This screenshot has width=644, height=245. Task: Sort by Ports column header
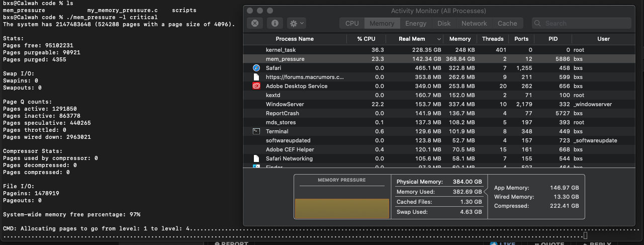point(521,39)
